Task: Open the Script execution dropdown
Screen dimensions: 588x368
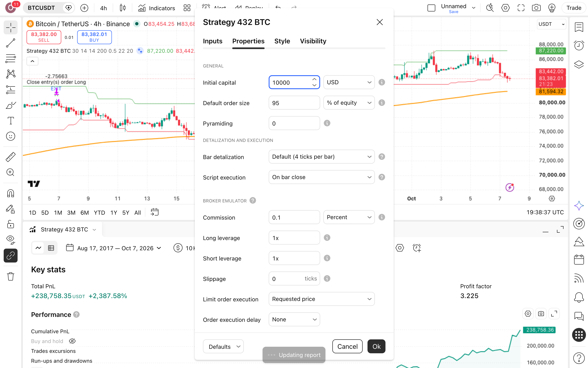Action: click(322, 177)
